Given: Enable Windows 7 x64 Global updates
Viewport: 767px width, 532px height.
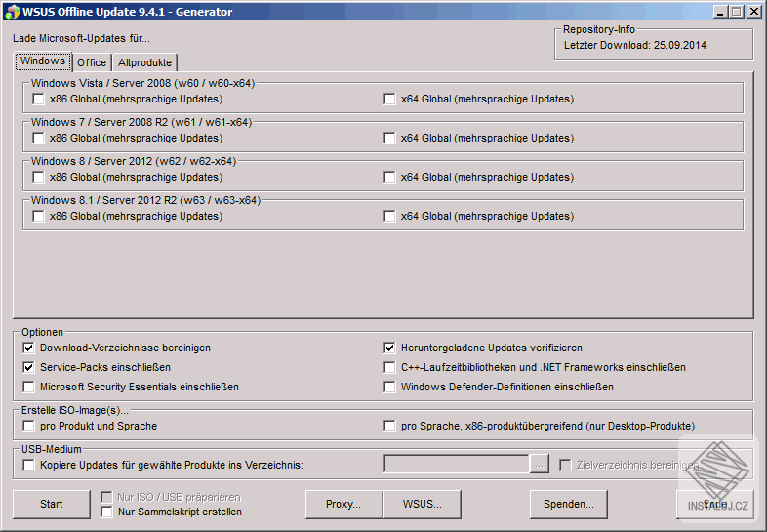Looking at the screenshot, I should click(389, 138).
